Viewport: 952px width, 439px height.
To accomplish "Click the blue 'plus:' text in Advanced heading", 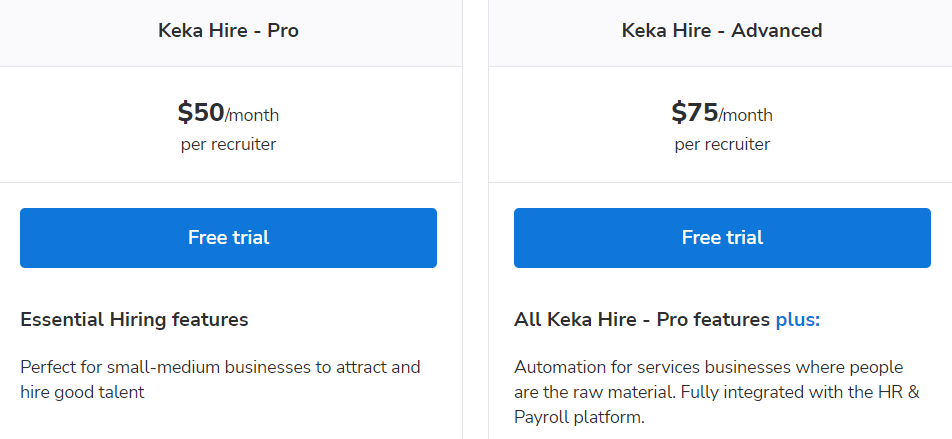I will tap(798, 319).
